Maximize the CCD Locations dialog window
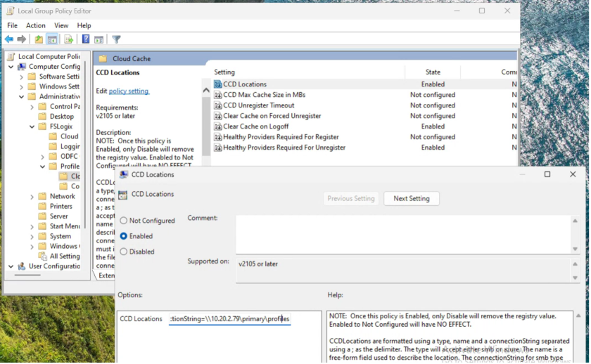The width and height of the screenshot is (591, 364). tap(547, 174)
